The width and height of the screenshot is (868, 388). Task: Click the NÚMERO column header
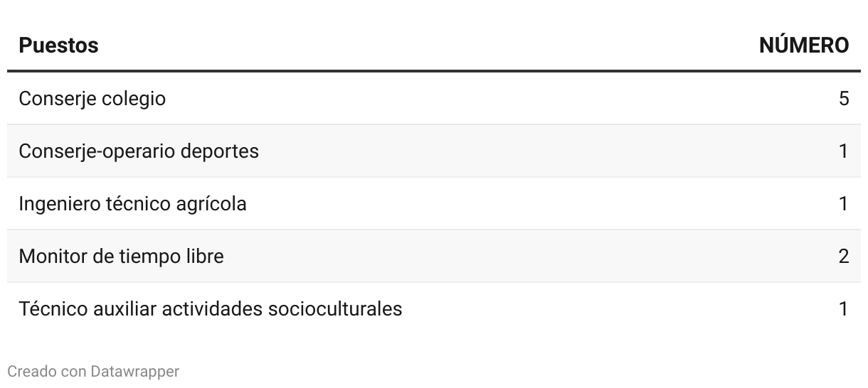[804, 45]
